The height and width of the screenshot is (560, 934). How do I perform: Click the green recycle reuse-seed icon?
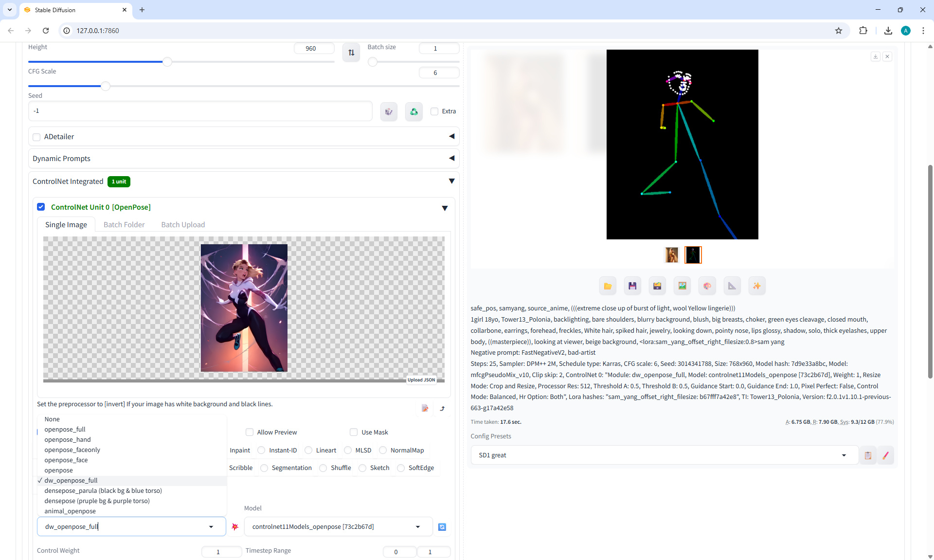pos(413,111)
